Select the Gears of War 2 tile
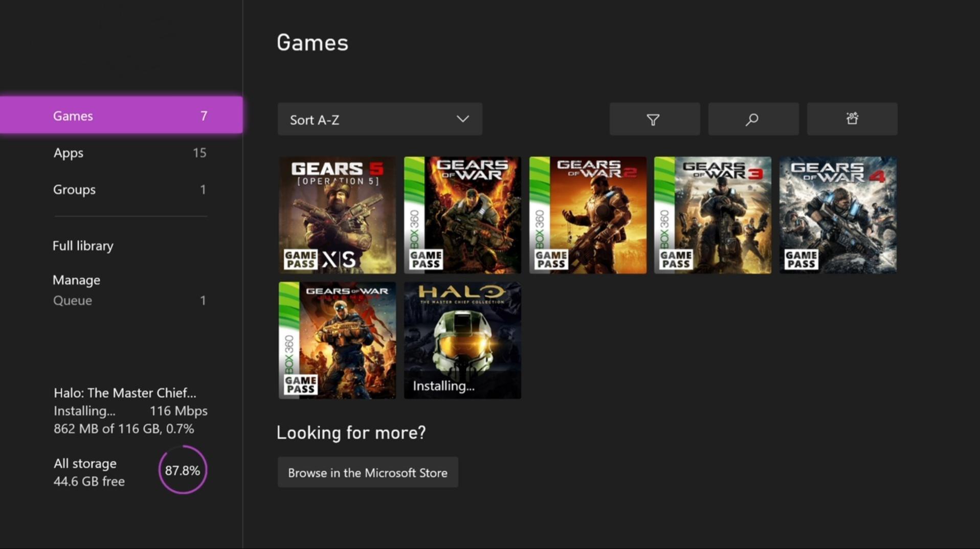The width and height of the screenshot is (980, 549). point(587,215)
